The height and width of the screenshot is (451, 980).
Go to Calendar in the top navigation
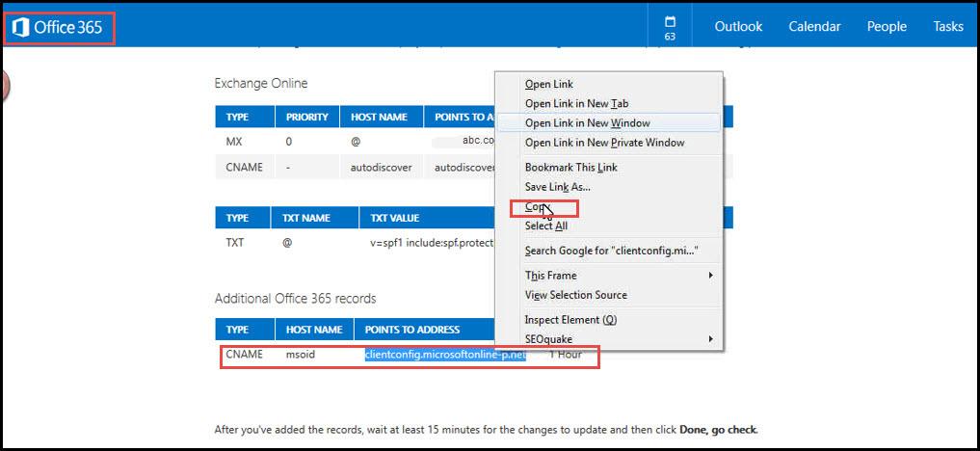click(x=814, y=26)
